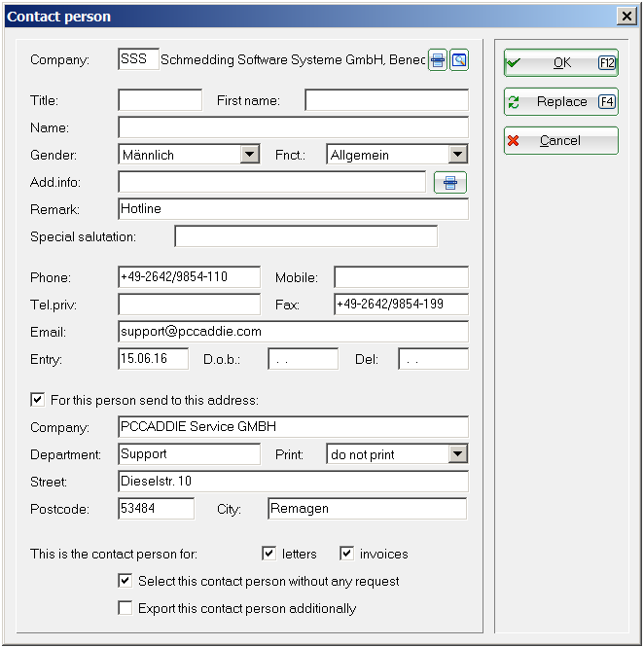Close the Contact person dialog window
The image size is (644, 647).
point(626,17)
